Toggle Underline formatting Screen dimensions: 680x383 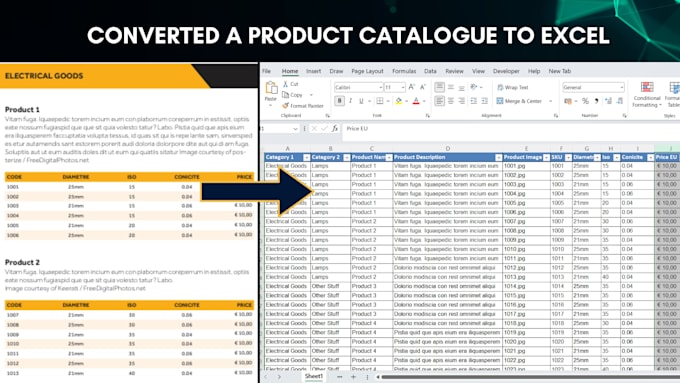coord(361,101)
